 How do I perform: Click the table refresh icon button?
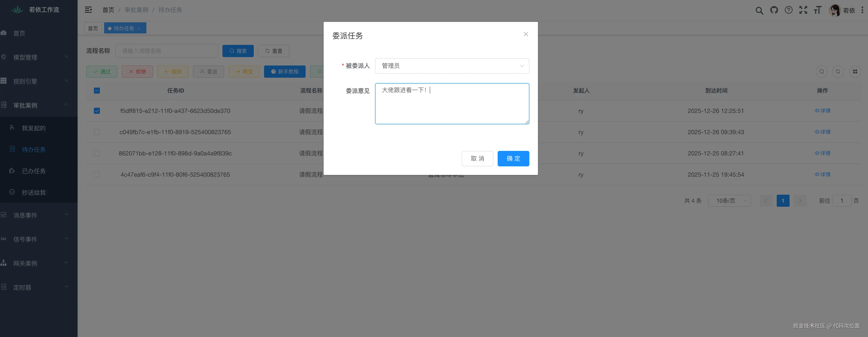[x=838, y=71]
